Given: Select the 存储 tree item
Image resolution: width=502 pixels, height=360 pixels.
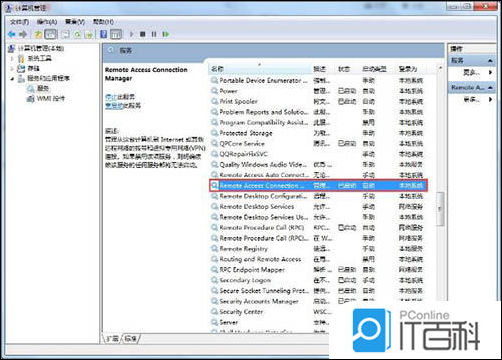Looking at the screenshot, I should [33, 68].
